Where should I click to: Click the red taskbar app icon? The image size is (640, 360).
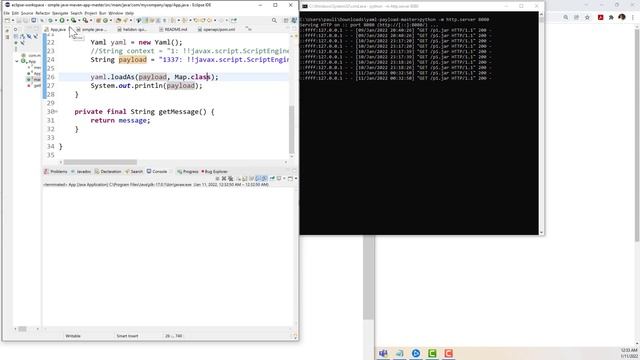[x=449, y=353]
